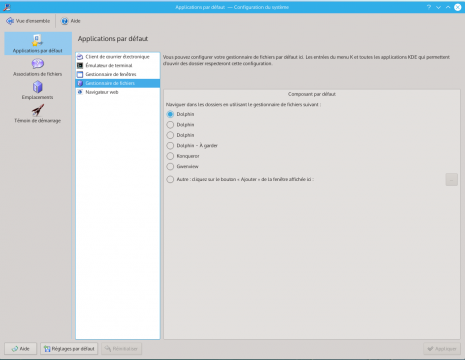The width and height of the screenshot is (465, 360).
Task: Click the "..." browse button
Action: [451, 180]
